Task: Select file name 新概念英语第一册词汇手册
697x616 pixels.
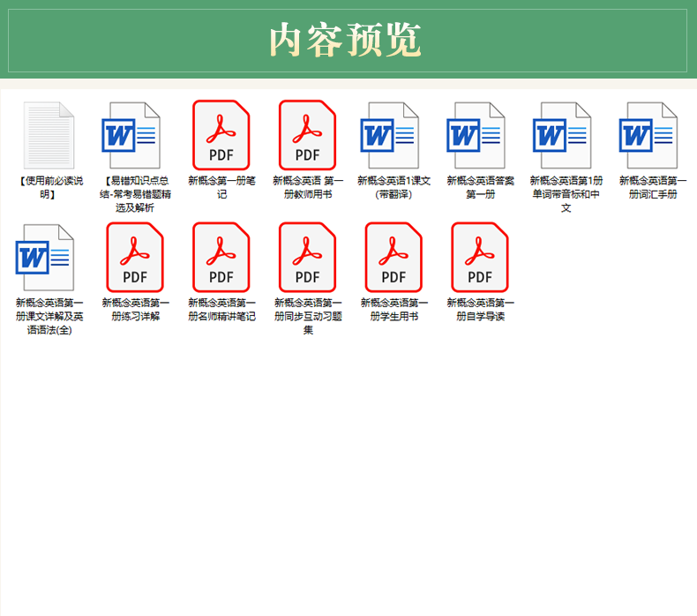Action: 653,187
